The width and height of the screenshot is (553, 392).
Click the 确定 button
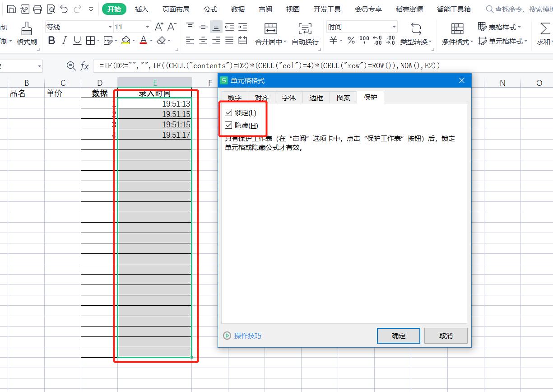click(x=398, y=336)
